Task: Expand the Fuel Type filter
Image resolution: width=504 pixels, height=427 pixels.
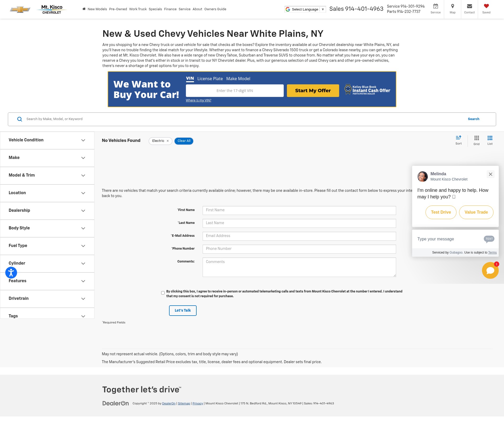Action: (47, 246)
